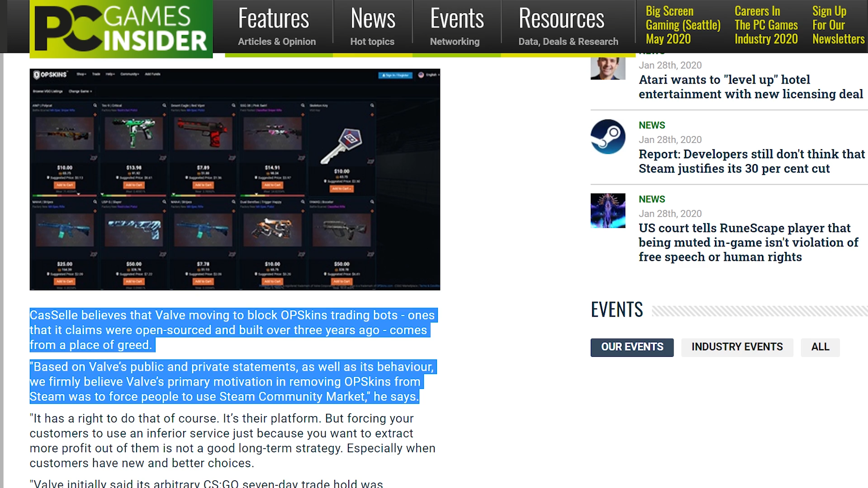Open Big Screen Gaming Seattle May 2020 link
The height and width of the screenshot is (488, 868).
click(x=683, y=25)
